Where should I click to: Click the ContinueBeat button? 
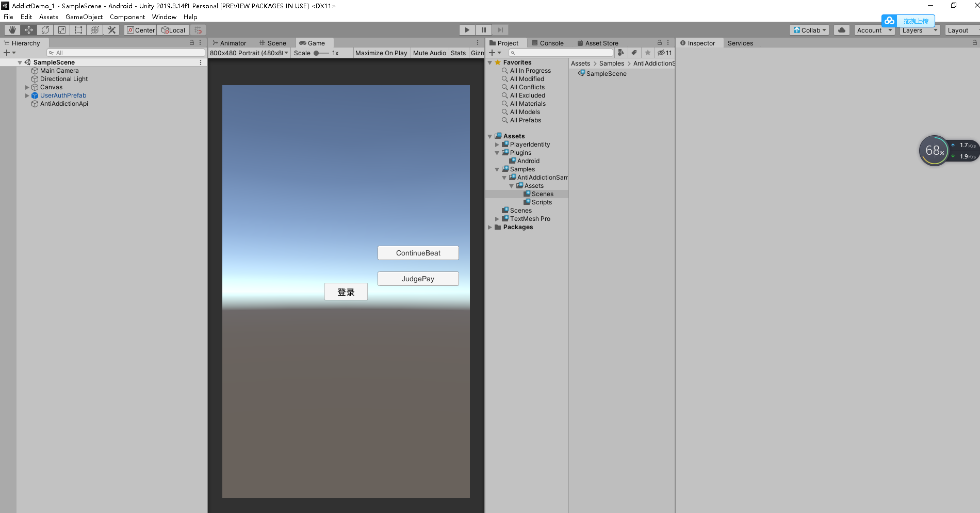tap(418, 253)
